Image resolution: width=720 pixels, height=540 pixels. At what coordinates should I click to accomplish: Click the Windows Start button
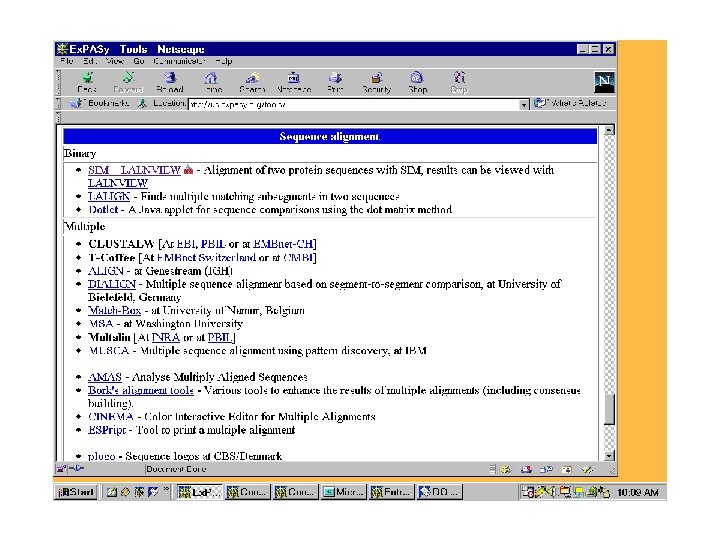76,492
